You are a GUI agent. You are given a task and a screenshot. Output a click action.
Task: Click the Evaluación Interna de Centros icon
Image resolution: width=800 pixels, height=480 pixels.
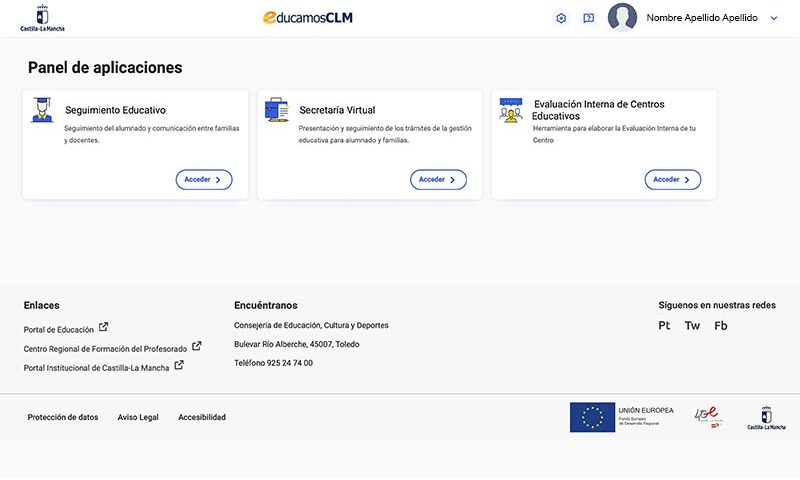511,110
